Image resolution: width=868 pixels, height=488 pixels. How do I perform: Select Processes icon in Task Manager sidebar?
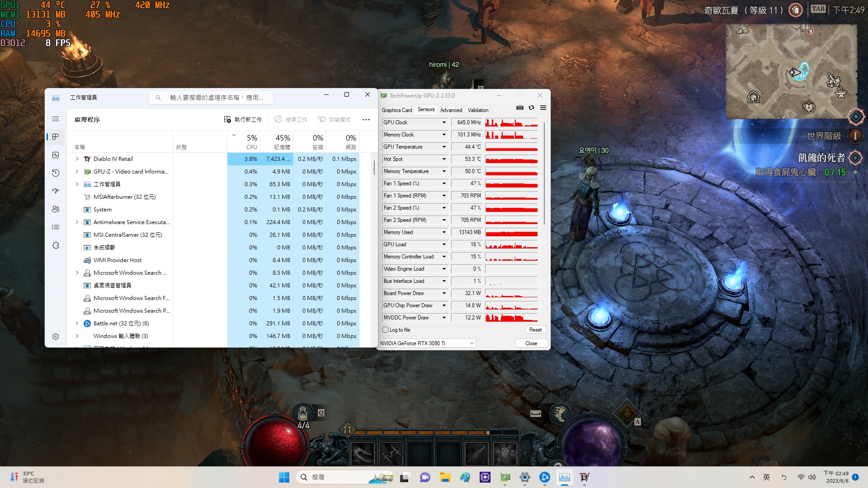click(56, 137)
